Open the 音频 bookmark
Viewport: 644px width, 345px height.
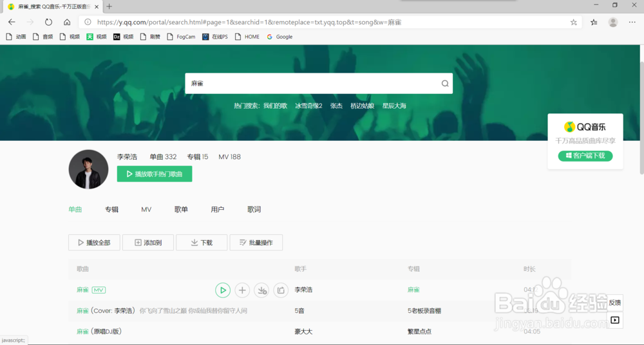click(43, 37)
